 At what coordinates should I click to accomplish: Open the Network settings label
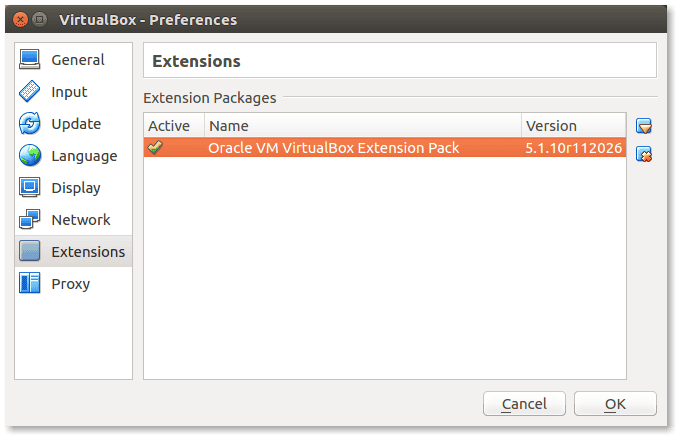click(x=81, y=220)
